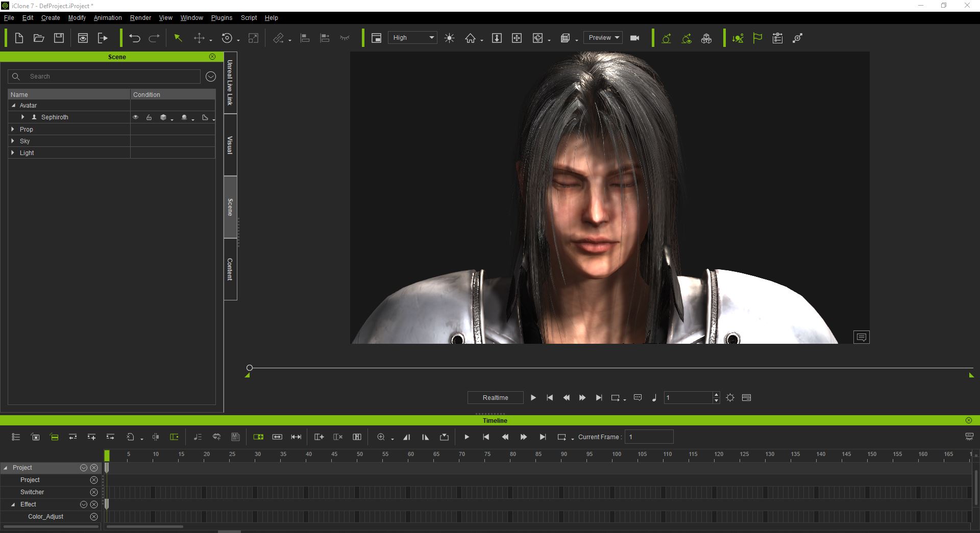Click the three-cubes icon in the top toolbar
Screen dimensions: 980x533
point(706,38)
